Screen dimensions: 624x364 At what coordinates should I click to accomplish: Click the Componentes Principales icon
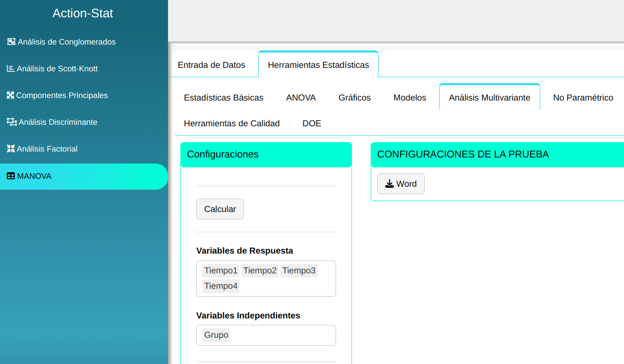[10, 95]
